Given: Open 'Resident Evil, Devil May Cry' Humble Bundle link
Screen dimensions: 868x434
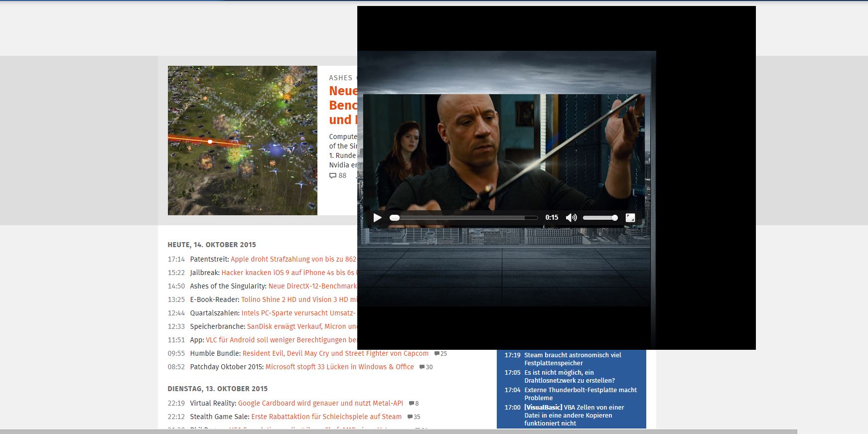Looking at the screenshot, I should (x=335, y=353).
